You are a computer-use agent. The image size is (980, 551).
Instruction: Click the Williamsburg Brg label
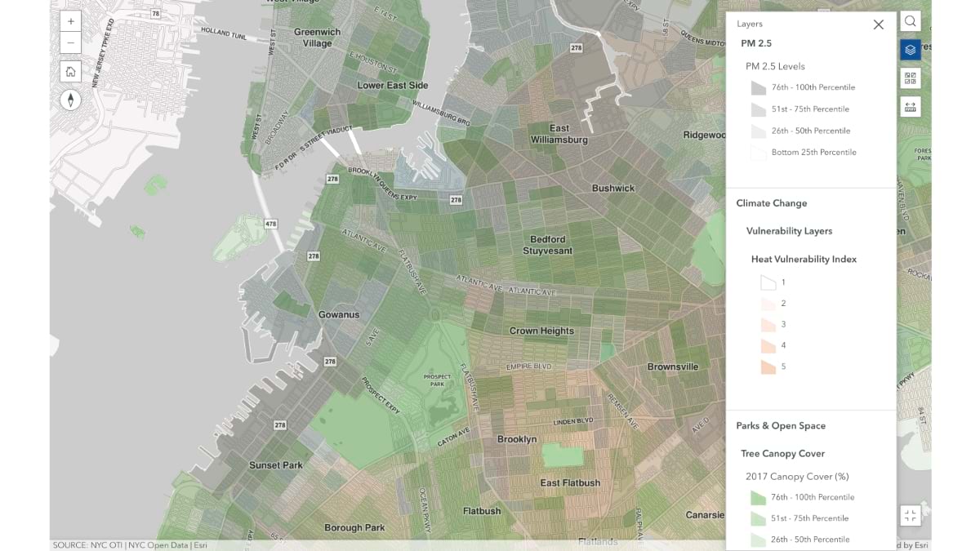[x=442, y=114]
